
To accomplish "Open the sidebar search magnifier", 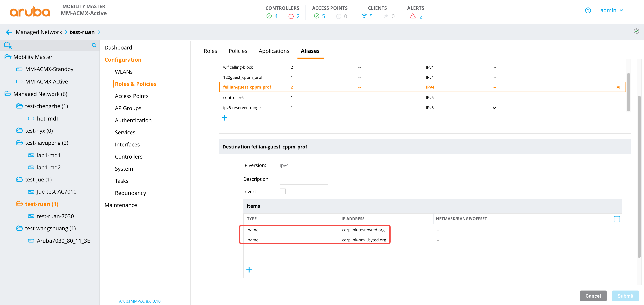I will pos(94,45).
